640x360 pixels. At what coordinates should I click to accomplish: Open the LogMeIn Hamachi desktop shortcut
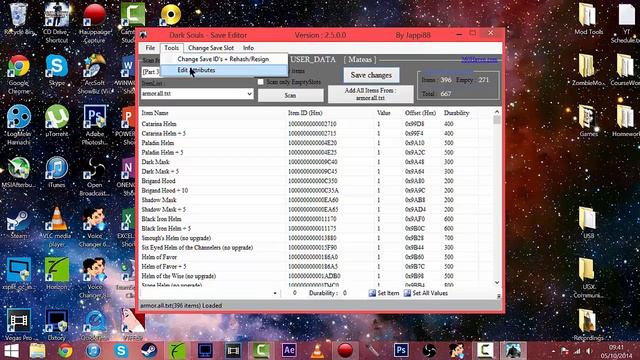[x=19, y=124]
